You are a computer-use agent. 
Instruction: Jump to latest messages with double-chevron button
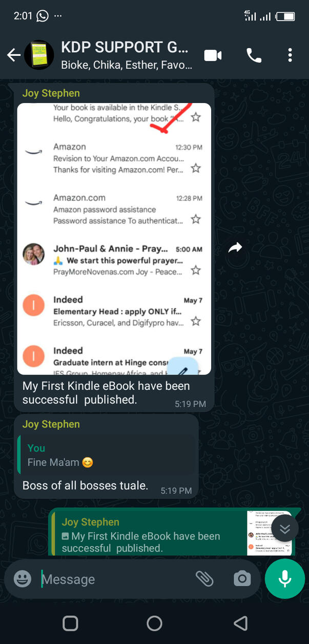pyautogui.click(x=285, y=529)
